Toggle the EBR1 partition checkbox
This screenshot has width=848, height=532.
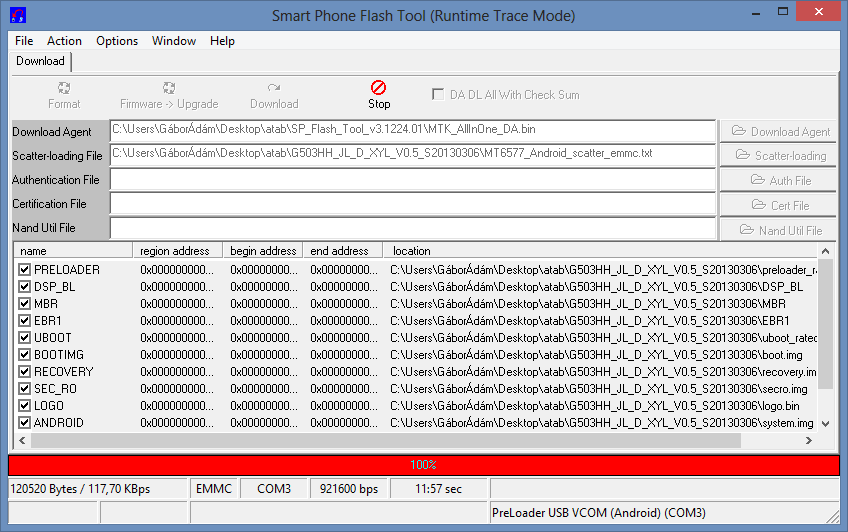click(x=24, y=321)
